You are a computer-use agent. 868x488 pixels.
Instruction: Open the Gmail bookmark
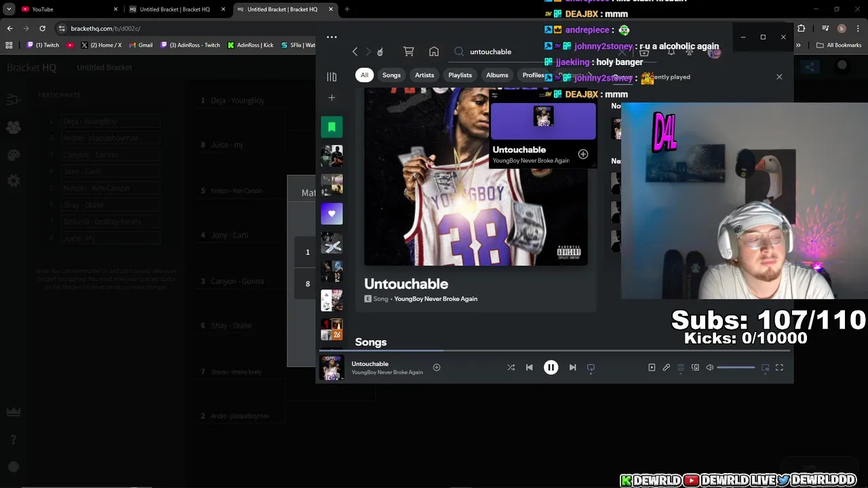[x=140, y=45]
